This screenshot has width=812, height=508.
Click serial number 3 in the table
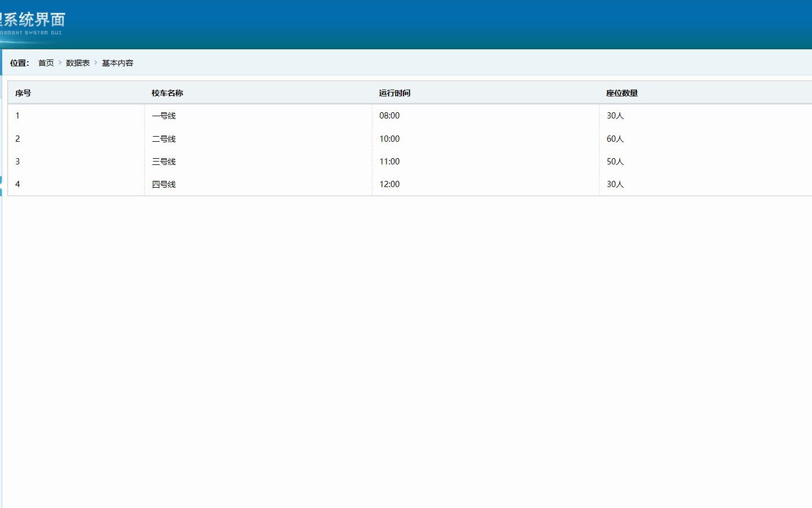(18, 162)
